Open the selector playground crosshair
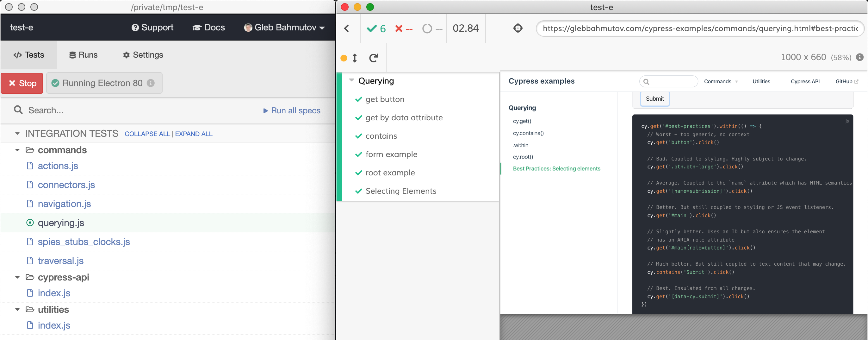Image resolution: width=868 pixels, height=340 pixels. pos(518,28)
